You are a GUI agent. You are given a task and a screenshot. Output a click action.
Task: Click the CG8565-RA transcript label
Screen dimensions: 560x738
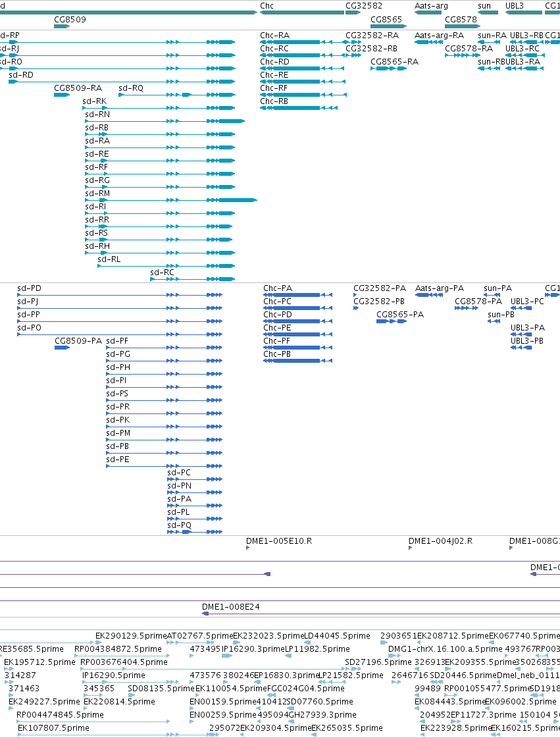coord(394,62)
